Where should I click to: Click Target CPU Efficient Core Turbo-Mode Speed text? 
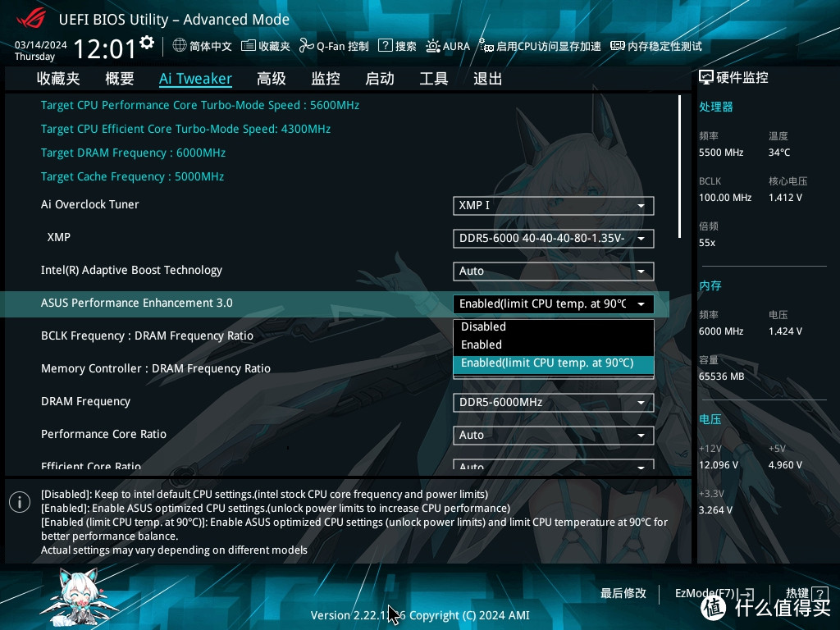(185, 129)
